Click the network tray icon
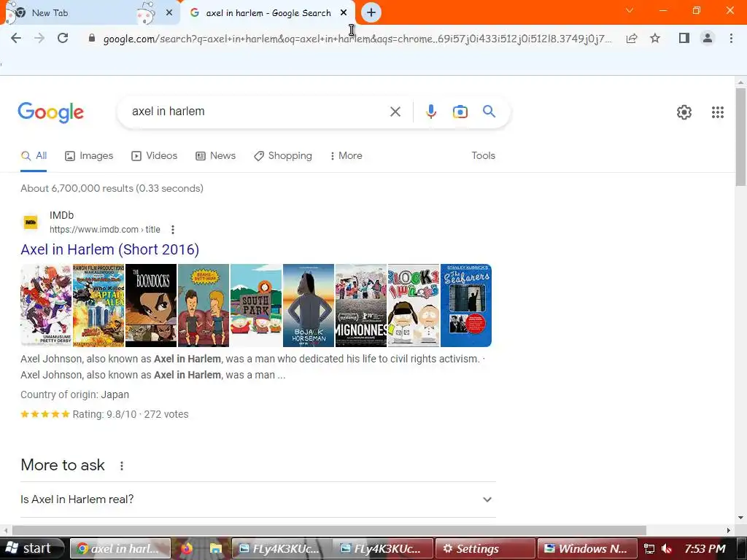 tap(649, 549)
